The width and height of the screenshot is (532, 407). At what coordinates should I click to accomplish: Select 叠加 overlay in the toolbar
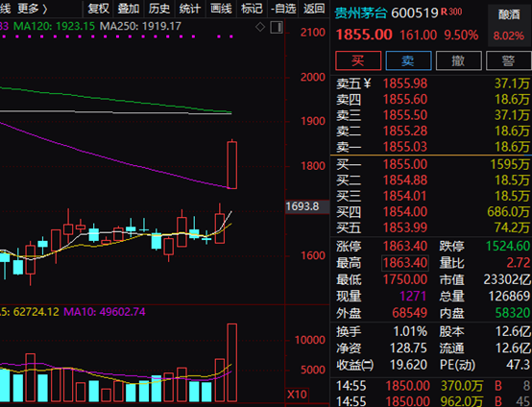click(129, 9)
